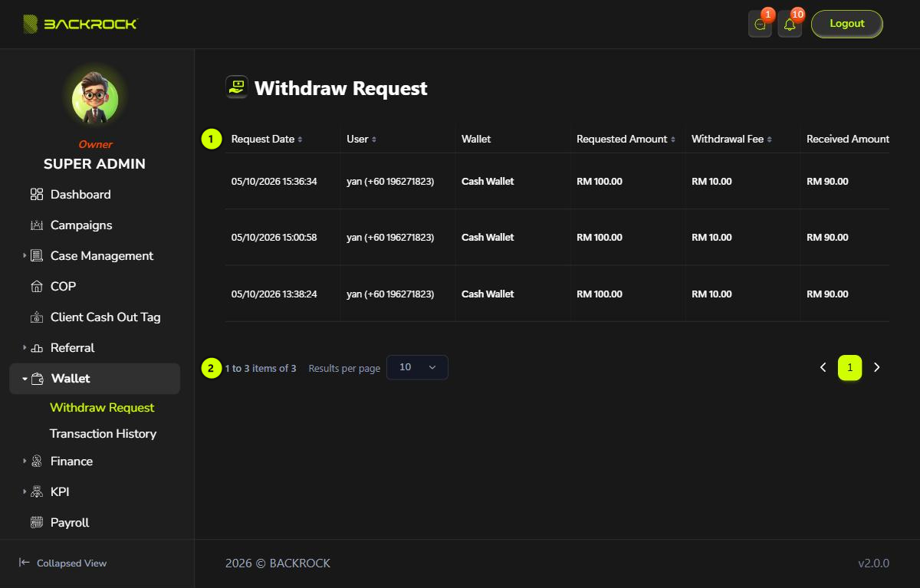The height and width of the screenshot is (588, 920).
Task: Click the Wallet column header
Action: [x=476, y=140]
